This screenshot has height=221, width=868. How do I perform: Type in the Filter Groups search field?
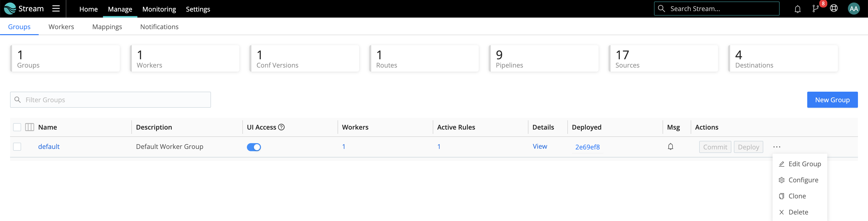click(110, 99)
